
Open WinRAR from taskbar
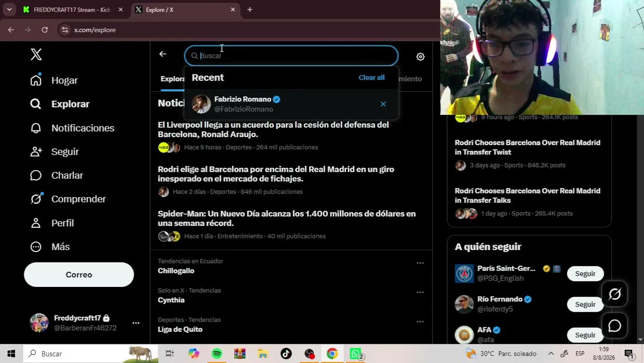[240, 354]
